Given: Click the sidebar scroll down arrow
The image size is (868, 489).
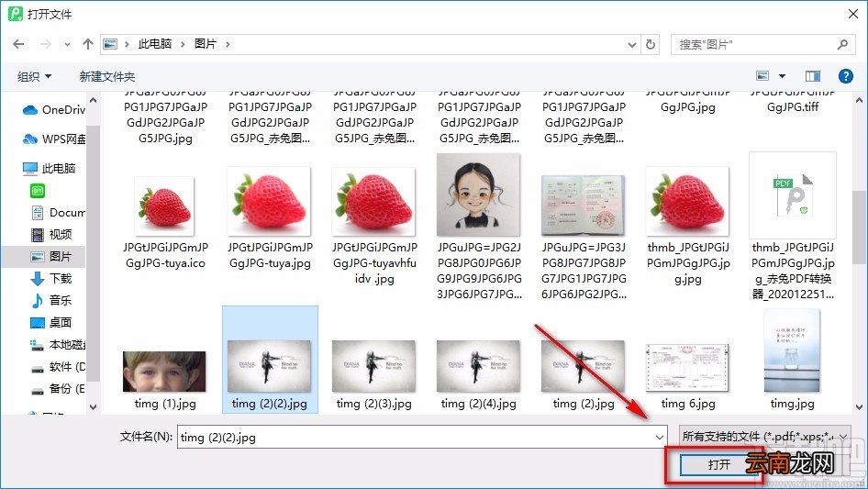Looking at the screenshot, I should coord(93,407).
